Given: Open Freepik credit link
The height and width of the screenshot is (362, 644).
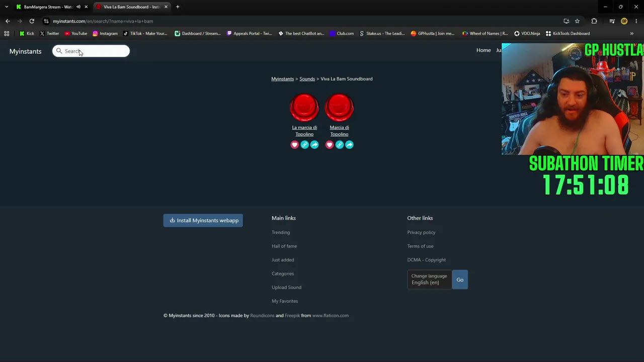Looking at the screenshot, I should 292,316.
